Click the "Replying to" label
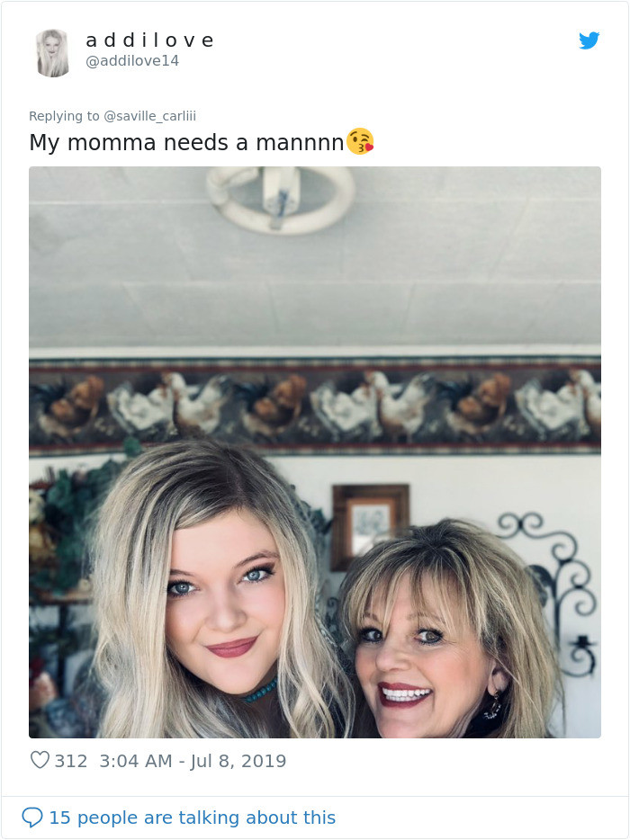630x840 pixels. tap(64, 116)
